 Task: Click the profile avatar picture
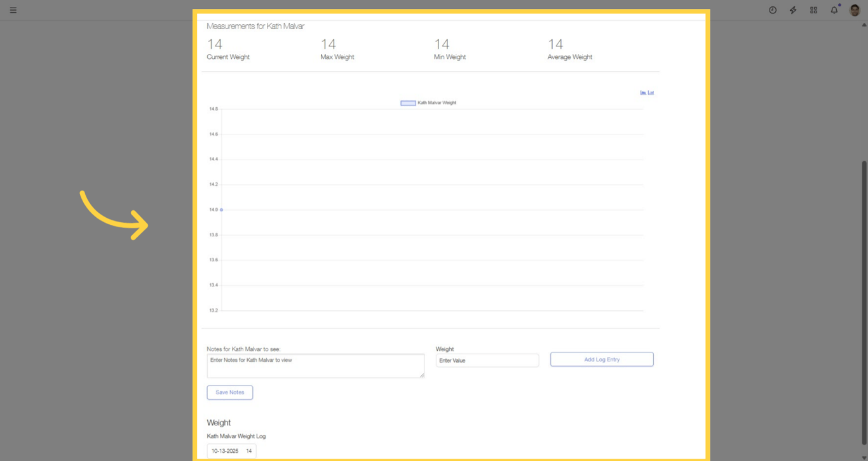pyautogui.click(x=853, y=10)
